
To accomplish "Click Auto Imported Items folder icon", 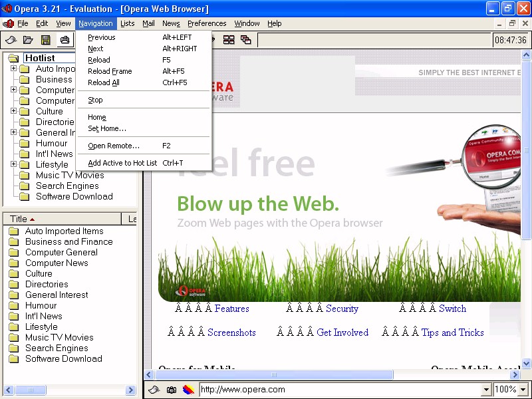I will pyautogui.click(x=13, y=231).
